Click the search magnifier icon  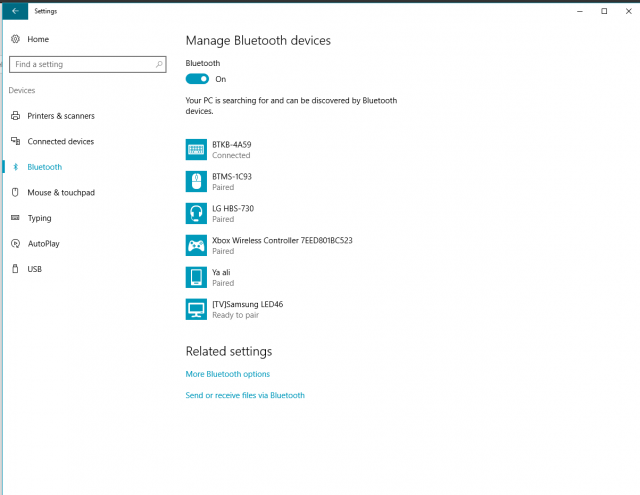click(159, 64)
